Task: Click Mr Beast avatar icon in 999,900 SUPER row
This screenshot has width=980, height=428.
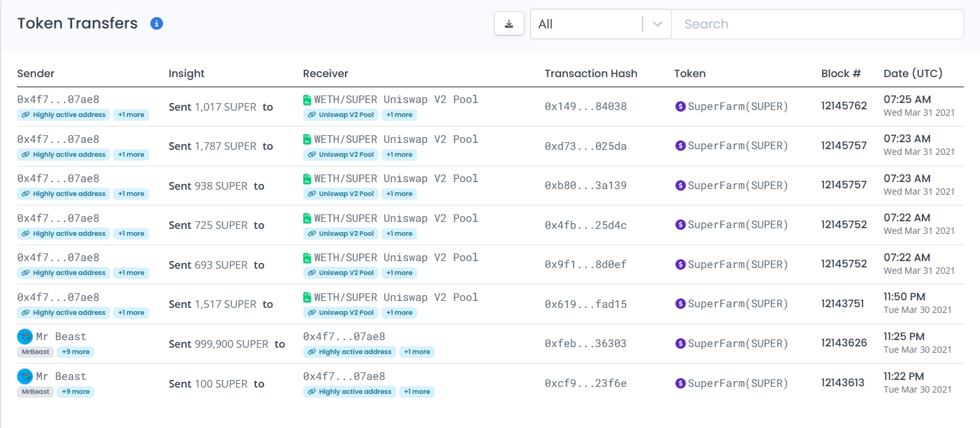Action: (x=25, y=337)
